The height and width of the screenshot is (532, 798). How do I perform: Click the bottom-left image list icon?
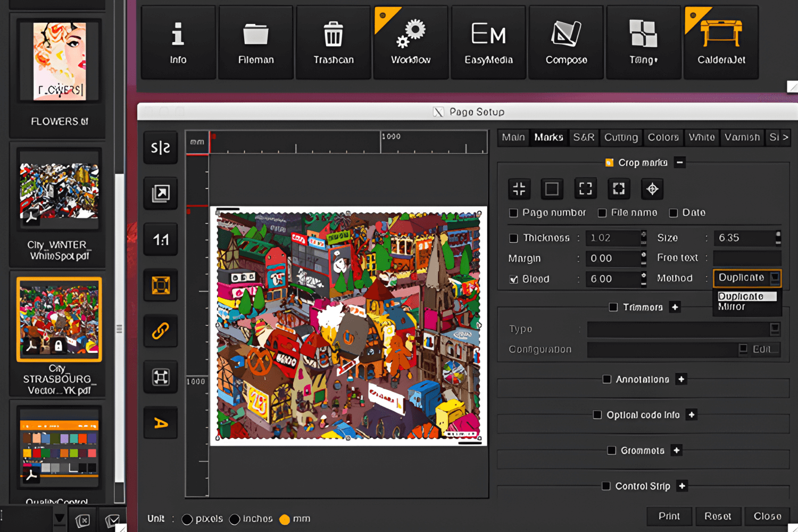(83, 520)
